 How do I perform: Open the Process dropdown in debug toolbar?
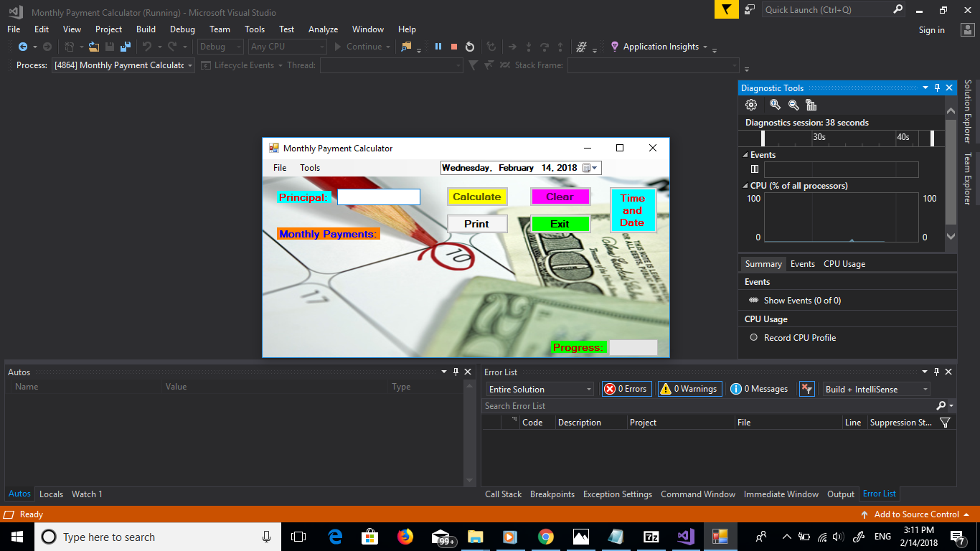coord(191,65)
